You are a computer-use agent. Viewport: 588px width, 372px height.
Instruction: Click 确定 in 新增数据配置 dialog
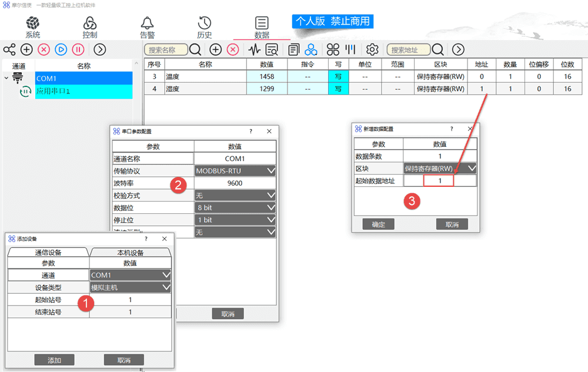(378, 224)
